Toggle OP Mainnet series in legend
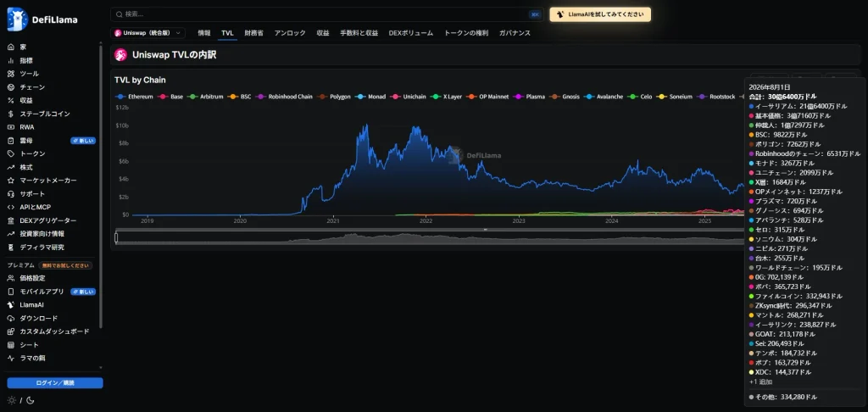Image resolution: width=868 pixels, height=412 pixels. [487, 97]
